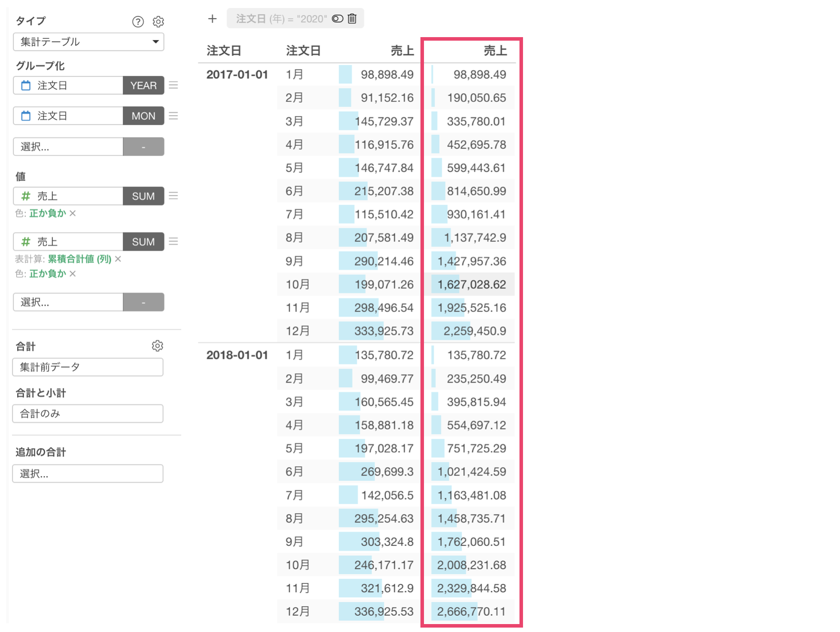Remove 正か負か color from first 売上
This screenshot has height=632, width=840.
[73, 213]
